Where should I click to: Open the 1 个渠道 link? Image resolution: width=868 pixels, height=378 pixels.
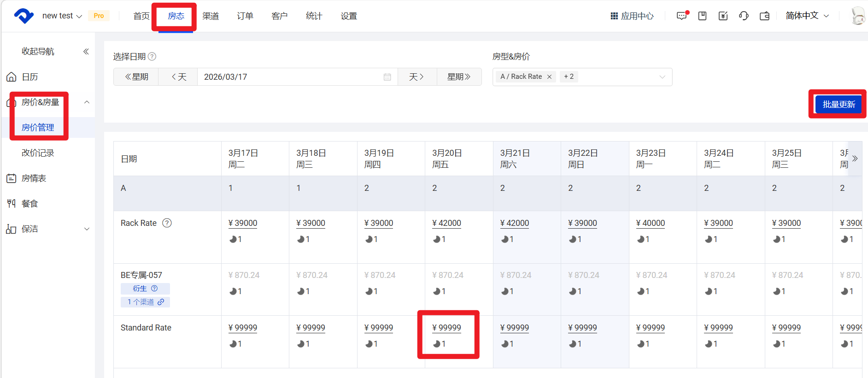[145, 302]
